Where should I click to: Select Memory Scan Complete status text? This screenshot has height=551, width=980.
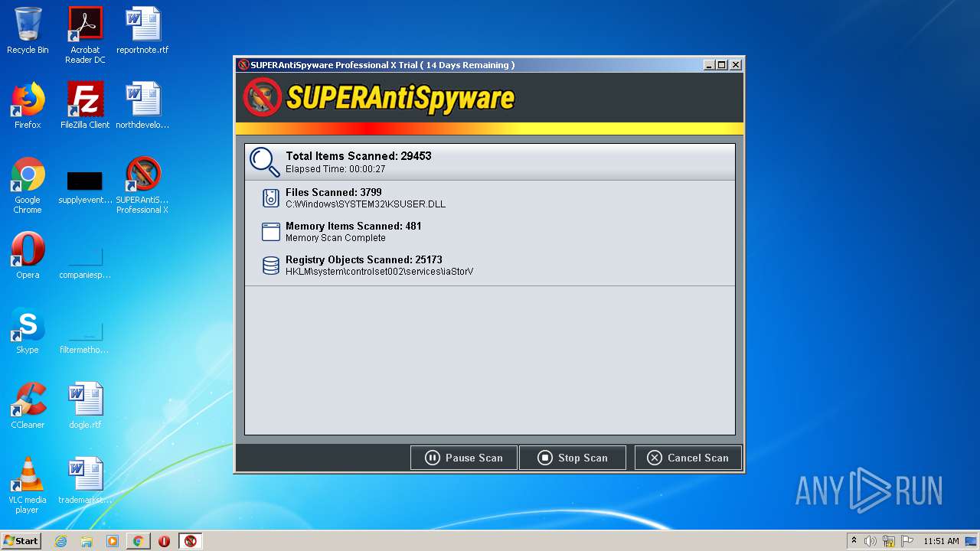click(x=335, y=238)
